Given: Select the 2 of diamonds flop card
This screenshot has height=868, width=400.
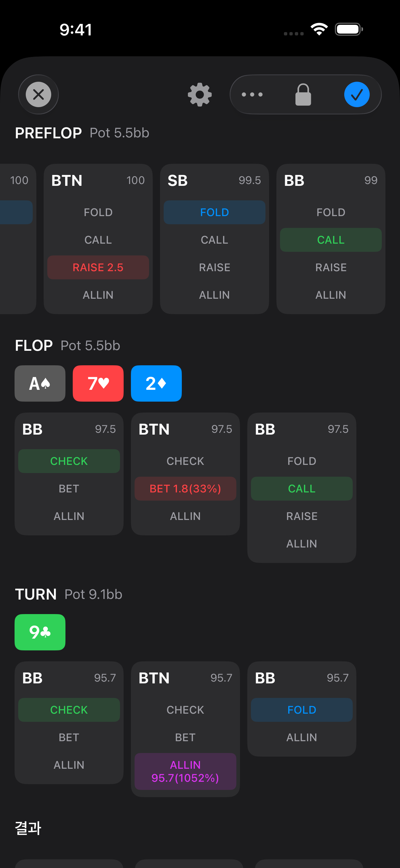Looking at the screenshot, I should (x=156, y=383).
